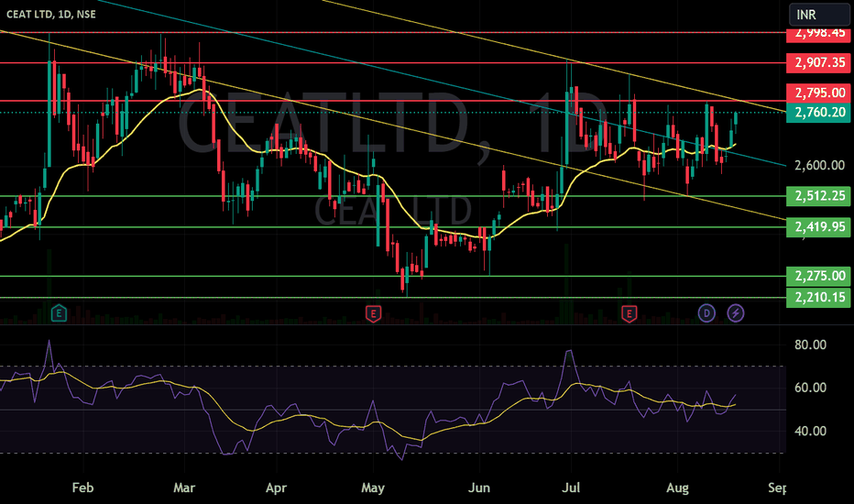Viewport: 854px width, 504px height.
Task: Click the CEAT LTD, 1D, NSE symbol title
Action: (51, 14)
